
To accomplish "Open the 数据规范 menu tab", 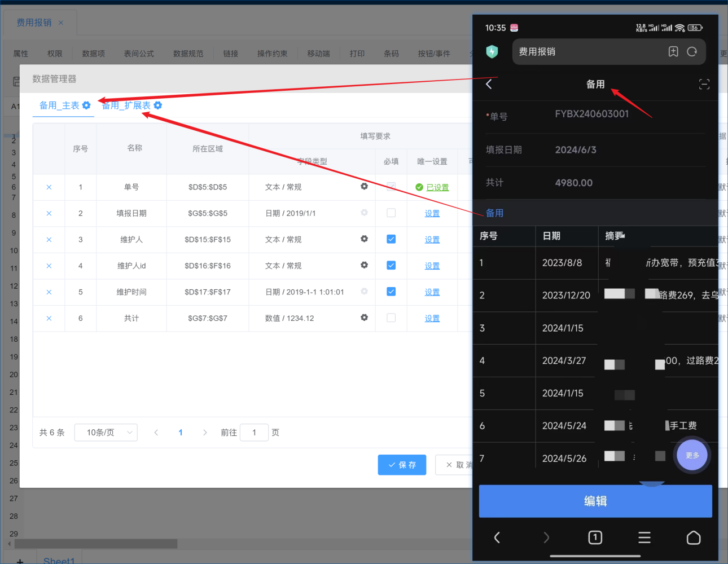I will tap(188, 54).
